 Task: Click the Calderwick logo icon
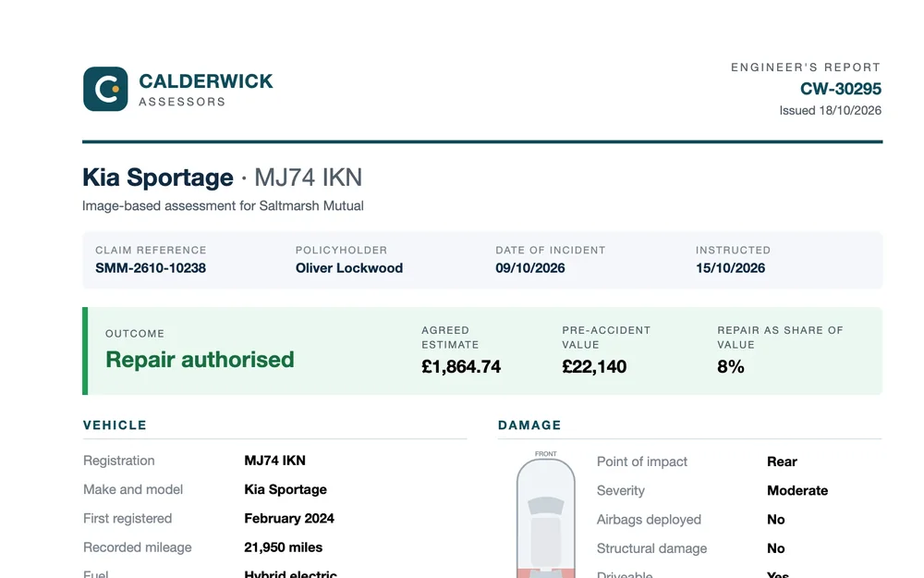pyautogui.click(x=105, y=89)
